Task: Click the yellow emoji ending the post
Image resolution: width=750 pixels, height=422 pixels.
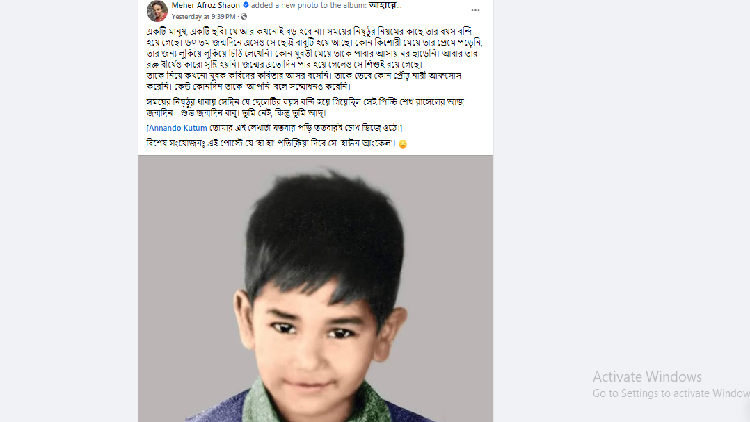Action: click(403, 144)
